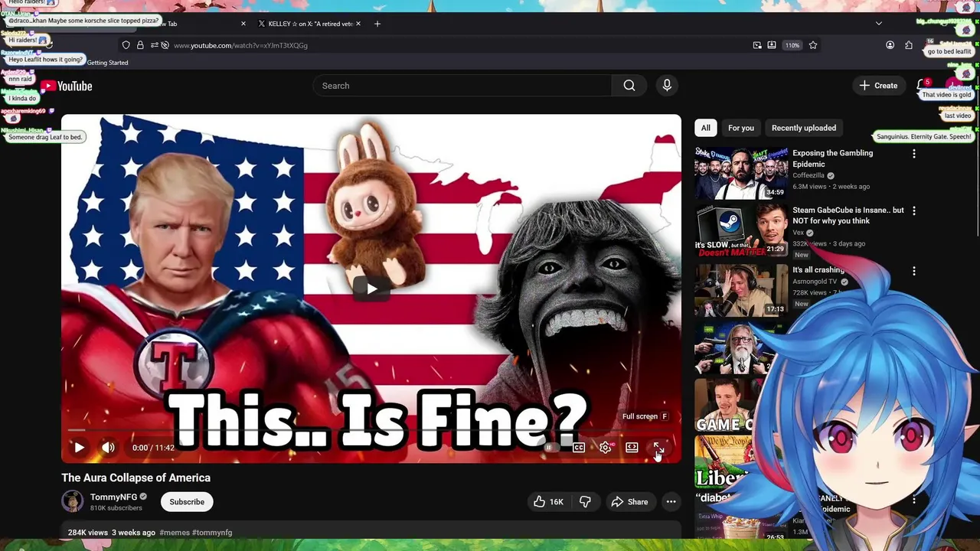980x551 pixels.
Task: Close the KELLEY on X browser tab
Action: click(x=358, y=24)
